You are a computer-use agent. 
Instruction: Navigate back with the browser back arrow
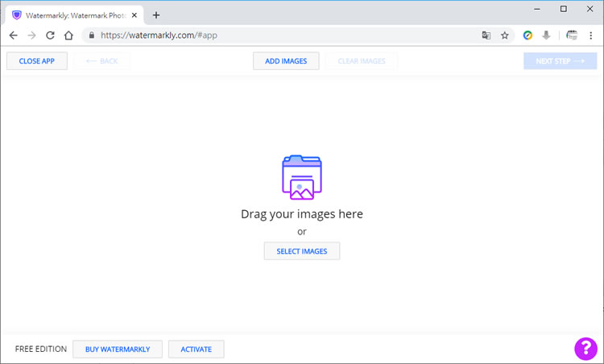[14, 35]
